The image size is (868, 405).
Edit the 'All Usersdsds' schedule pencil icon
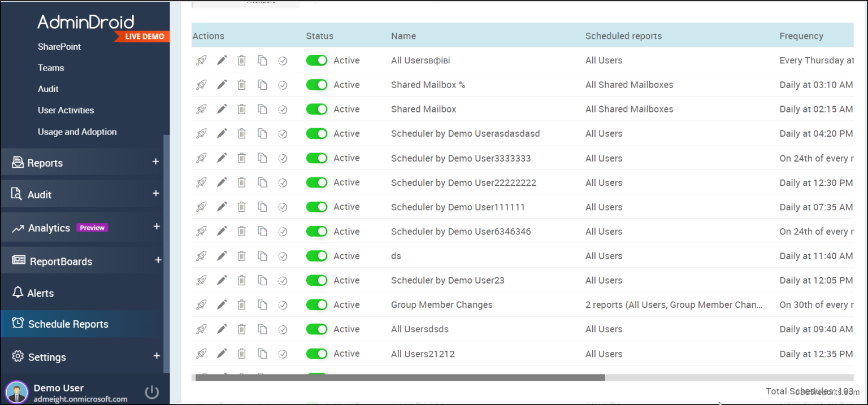tap(222, 329)
